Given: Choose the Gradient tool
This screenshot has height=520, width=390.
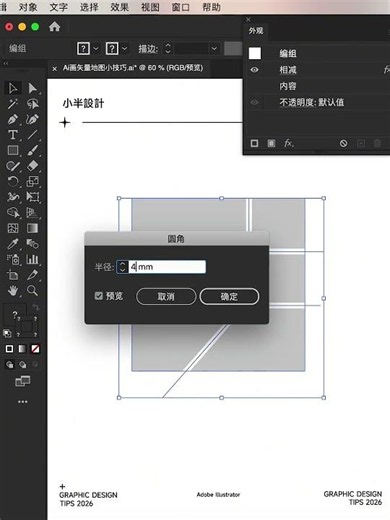Looking at the screenshot, I should click(32, 228).
